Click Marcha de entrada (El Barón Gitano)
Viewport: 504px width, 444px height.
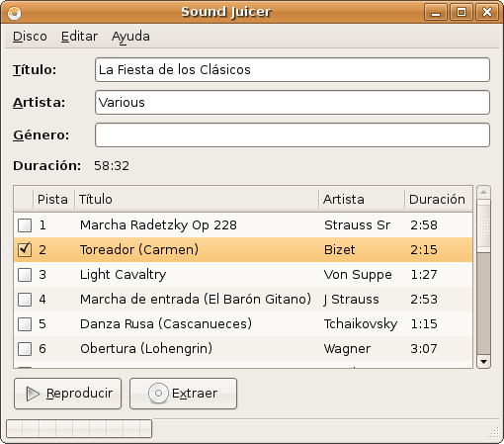pos(196,300)
